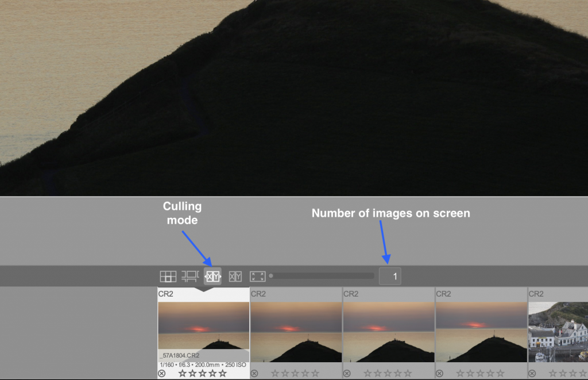Viewport: 588px width, 380px height.
Task: Rate the second filmstrip image three stars
Action: 295,374
